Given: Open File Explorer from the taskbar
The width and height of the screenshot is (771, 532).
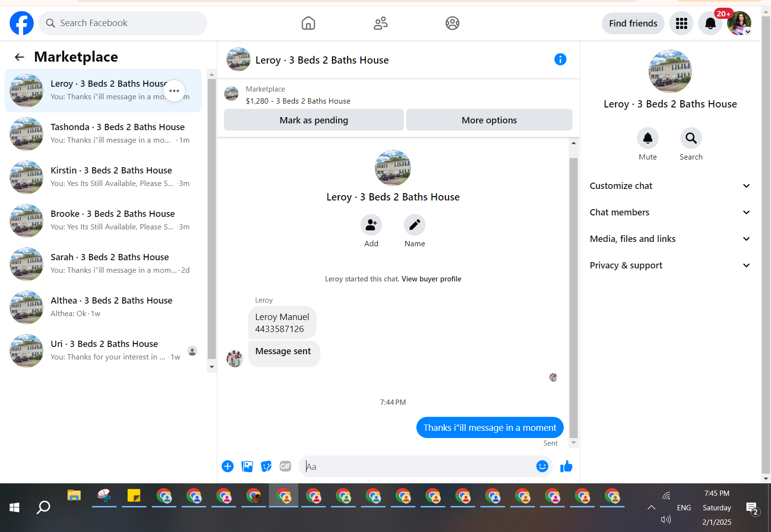Looking at the screenshot, I should coord(74,496).
